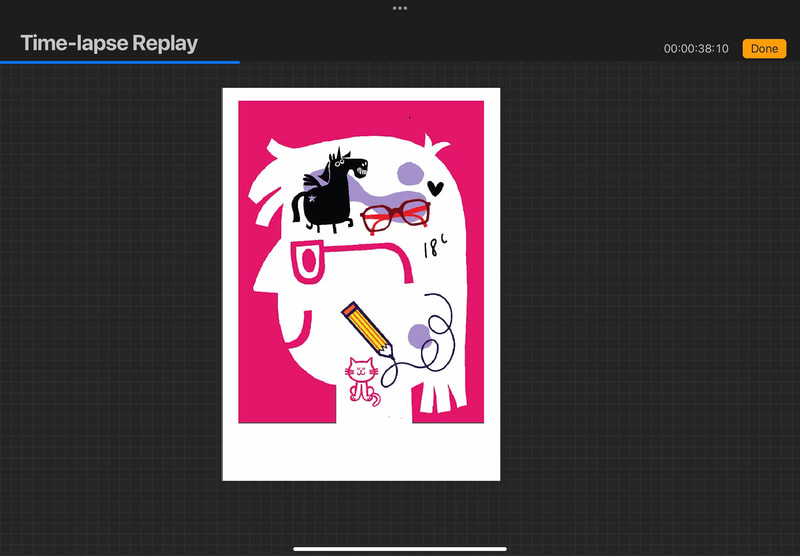The image size is (800, 556).
Task: Click the unplayed section of the replay track
Action: coord(520,62)
